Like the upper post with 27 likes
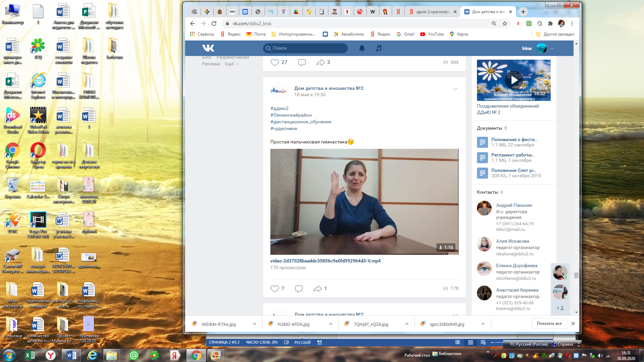This screenshot has height=362, width=644. click(275, 62)
